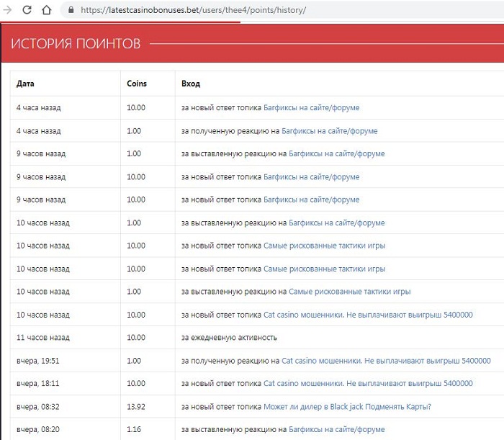Viewport: 504px width, 440px height.
Task: Click the browser forward arrow
Action: point(7,11)
